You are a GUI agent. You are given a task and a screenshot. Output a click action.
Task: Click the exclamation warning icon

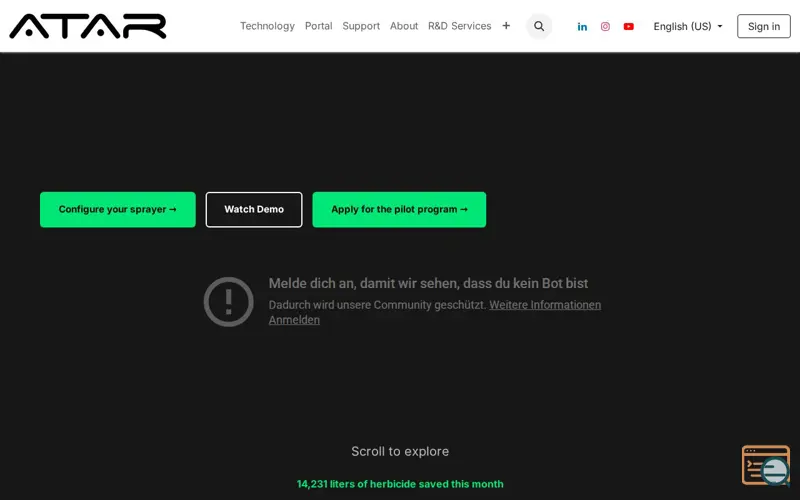228,302
